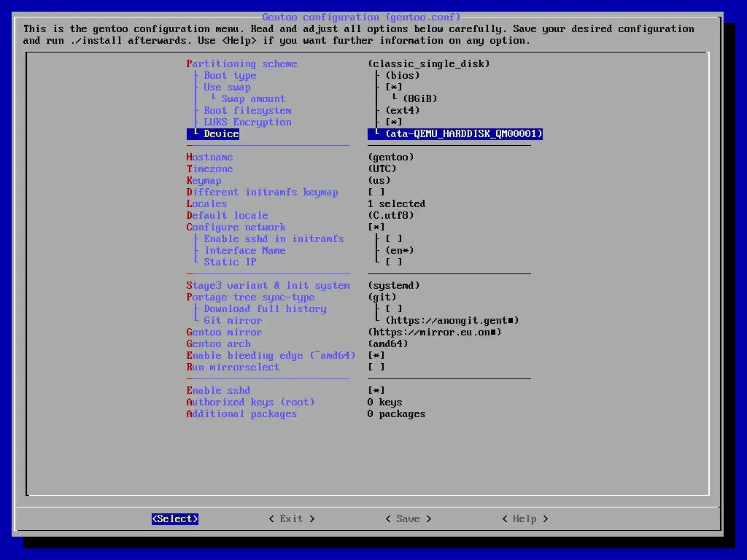Select the Run mirrorselect label
This screenshot has height=560, width=747.
[233, 367]
